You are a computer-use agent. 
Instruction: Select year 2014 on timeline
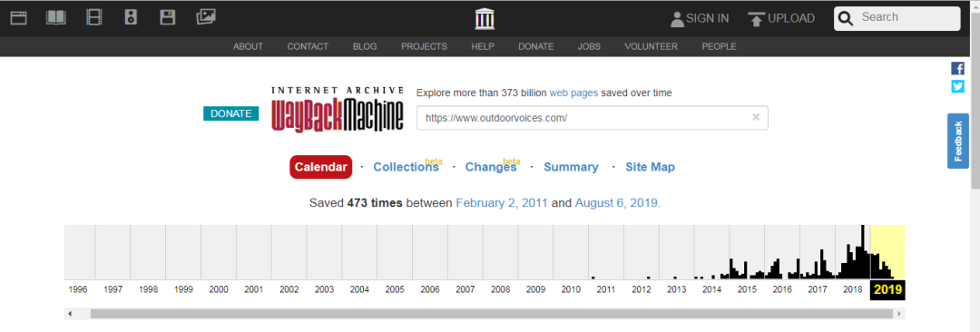pos(712,290)
